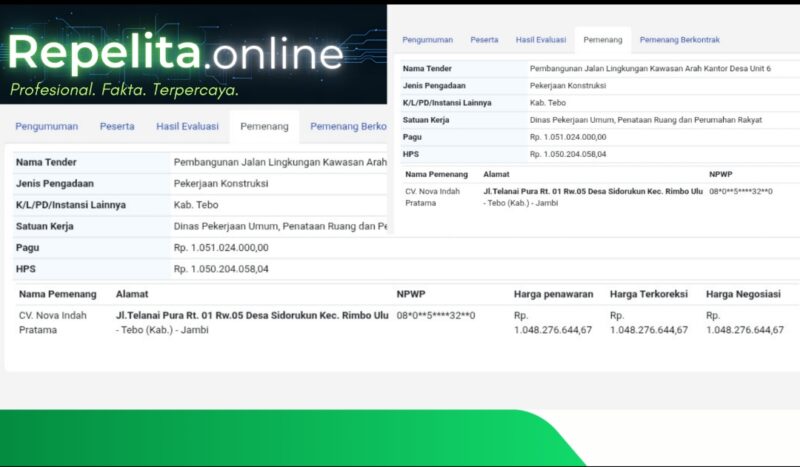Viewport: 800px width, 467px height.
Task: Click Harga Terkoreksi column header
Action: click(648, 294)
